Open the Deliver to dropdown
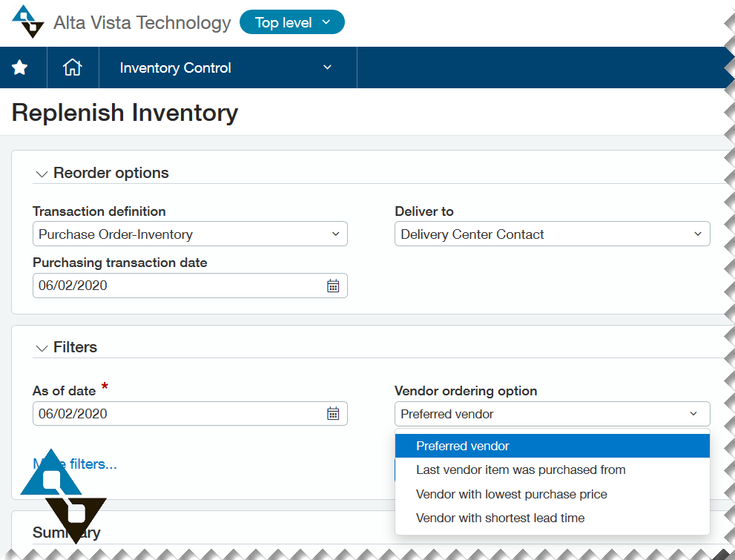735x560 pixels. [552, 234]
